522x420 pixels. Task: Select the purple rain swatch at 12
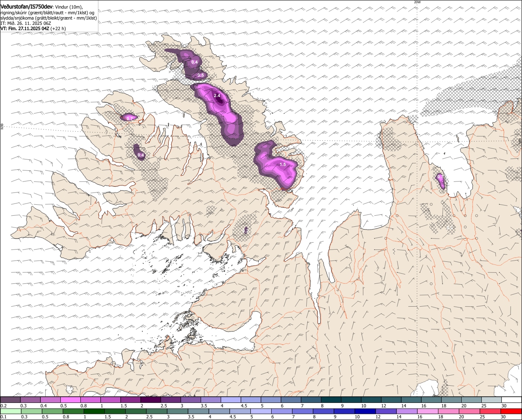click(x=385, y=411)
